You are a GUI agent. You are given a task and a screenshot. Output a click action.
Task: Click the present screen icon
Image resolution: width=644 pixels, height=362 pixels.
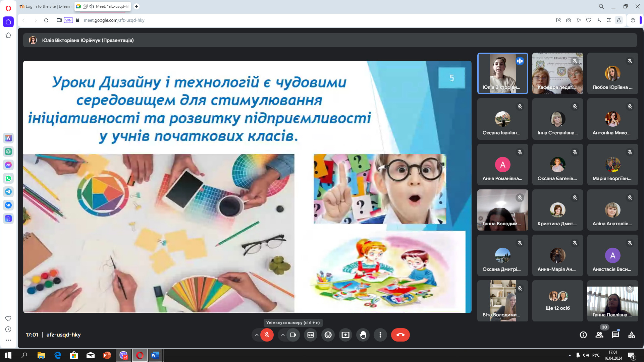[345, 335]
